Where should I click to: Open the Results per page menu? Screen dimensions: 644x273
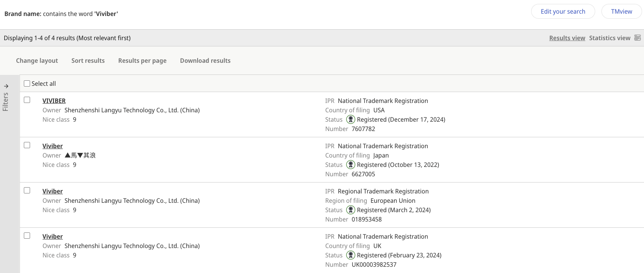coord(142,60)
